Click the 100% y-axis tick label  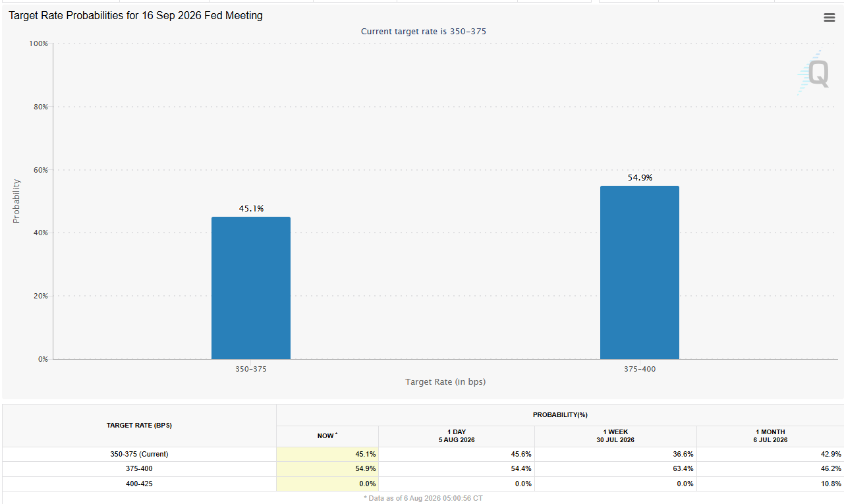click(x=38, y=43)
